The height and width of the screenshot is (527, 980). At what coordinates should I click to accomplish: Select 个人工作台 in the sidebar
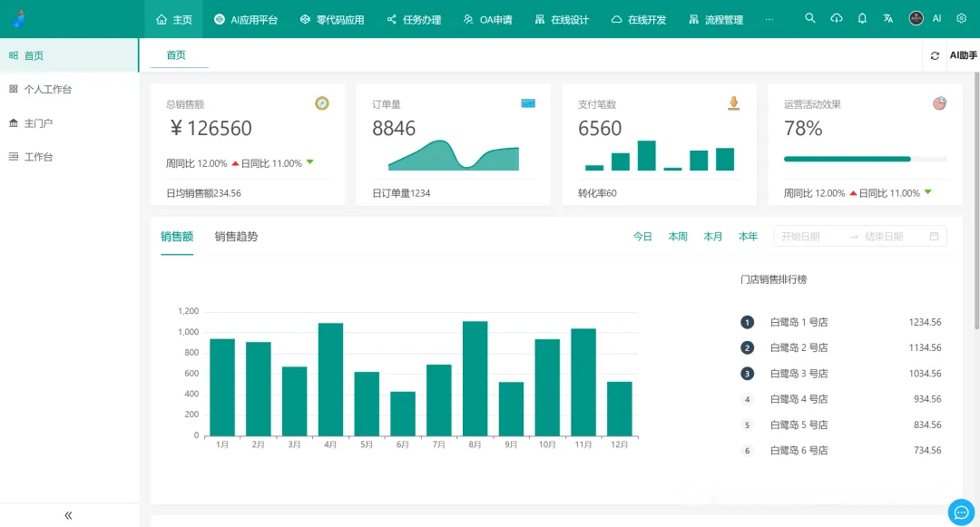tap(47, 89)
